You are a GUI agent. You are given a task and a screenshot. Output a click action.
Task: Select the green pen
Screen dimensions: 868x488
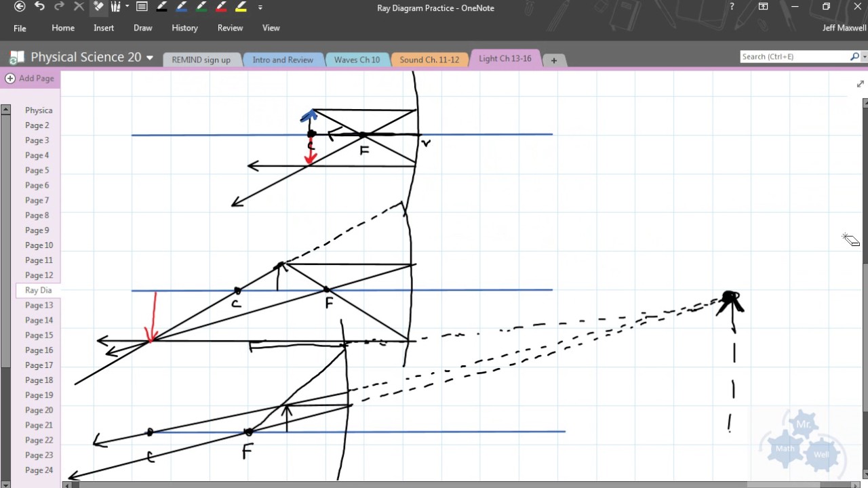(x=201, y=7)
